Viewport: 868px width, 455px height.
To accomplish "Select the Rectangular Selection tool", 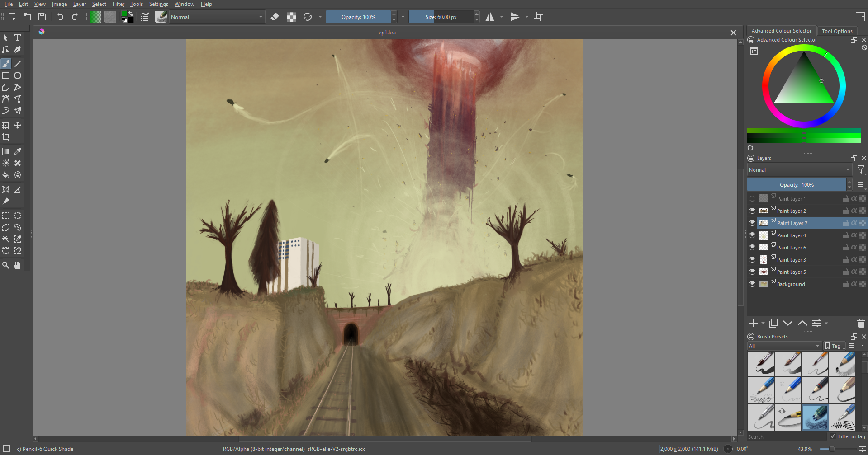I will click(6, 216).
